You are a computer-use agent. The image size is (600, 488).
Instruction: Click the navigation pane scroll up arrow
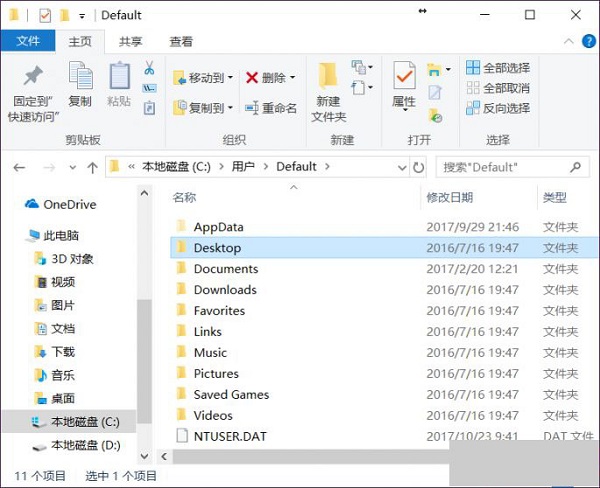(x=144, y=193)
